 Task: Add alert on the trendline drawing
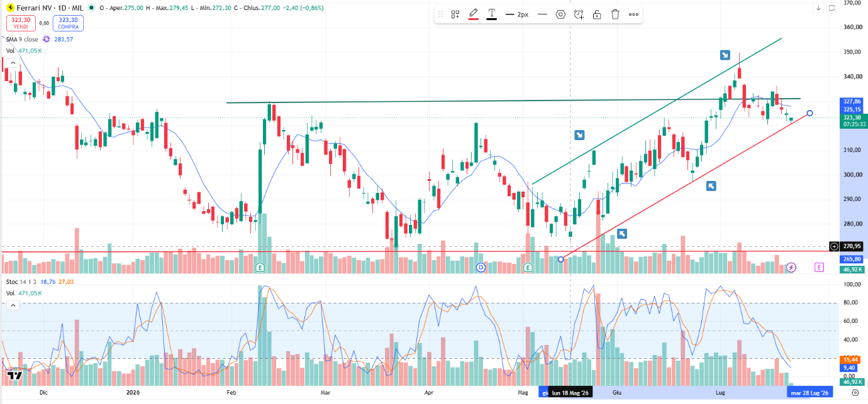[579, 14]
